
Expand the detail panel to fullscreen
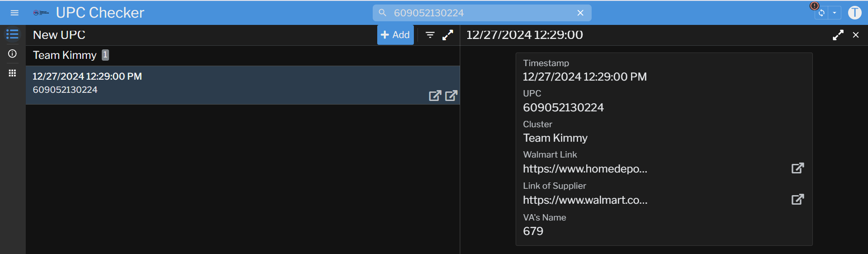pos(838,35)
